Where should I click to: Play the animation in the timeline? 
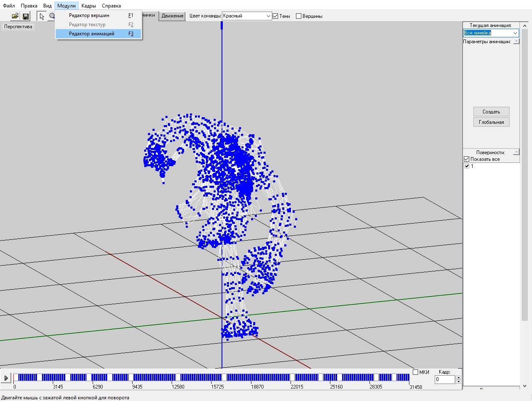click(x=6, y=378)
